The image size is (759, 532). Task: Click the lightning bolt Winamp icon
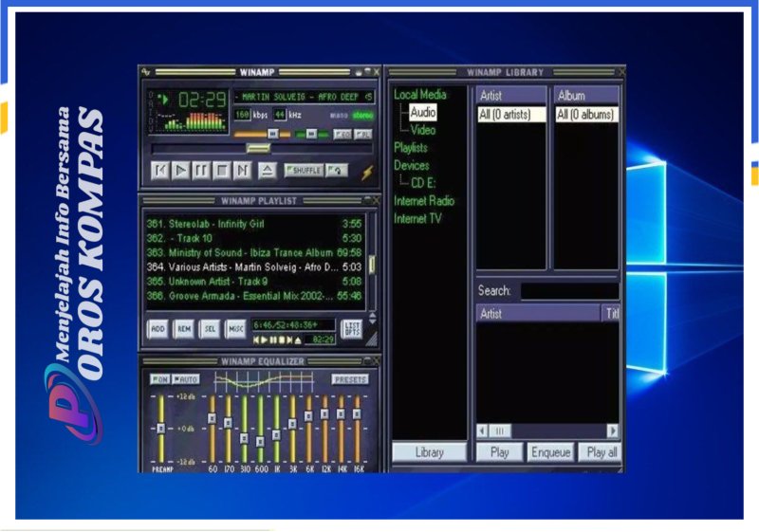click(367, 172)
